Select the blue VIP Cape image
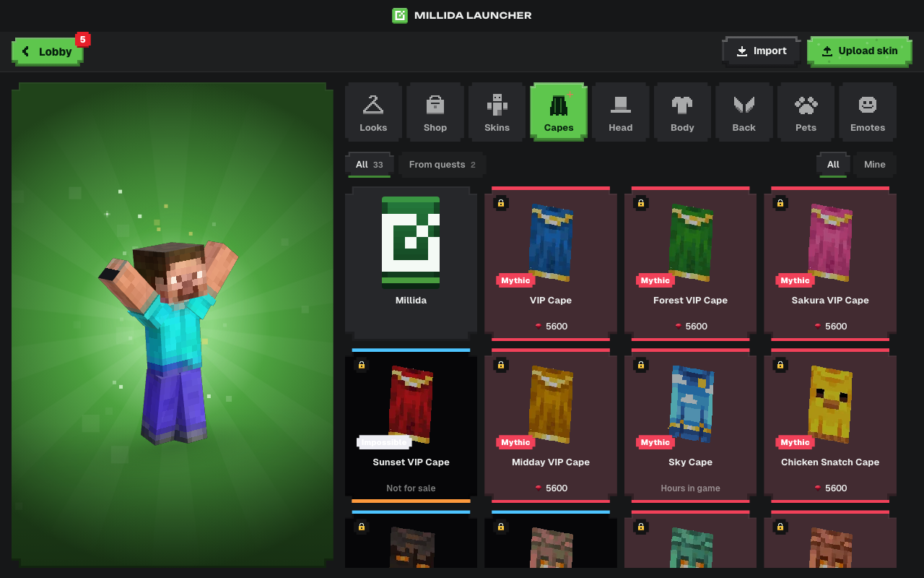This screenshot has height=578, width=924. pyautogui.click(x=551, y=243)
